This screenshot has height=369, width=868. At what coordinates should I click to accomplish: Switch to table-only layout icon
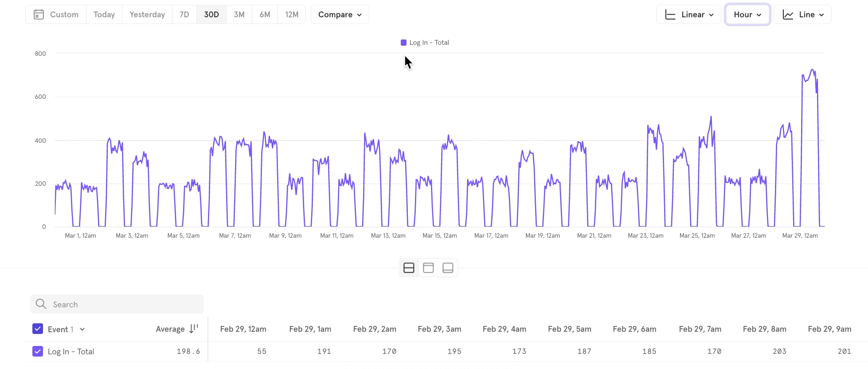click(x=448, y=268)
